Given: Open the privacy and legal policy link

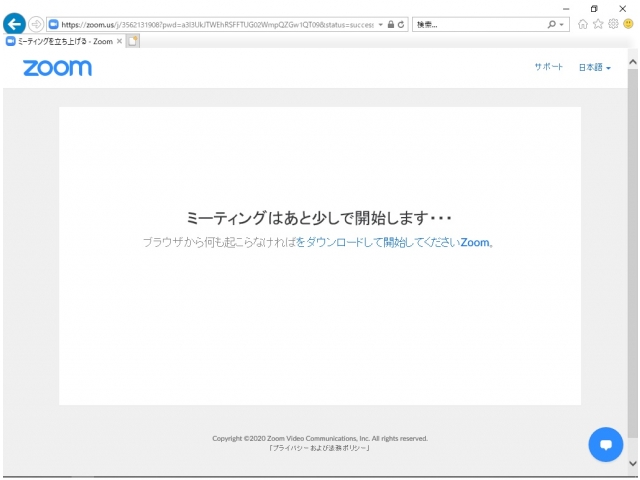Looking at the screenshot, I should (x=319, y=448).
